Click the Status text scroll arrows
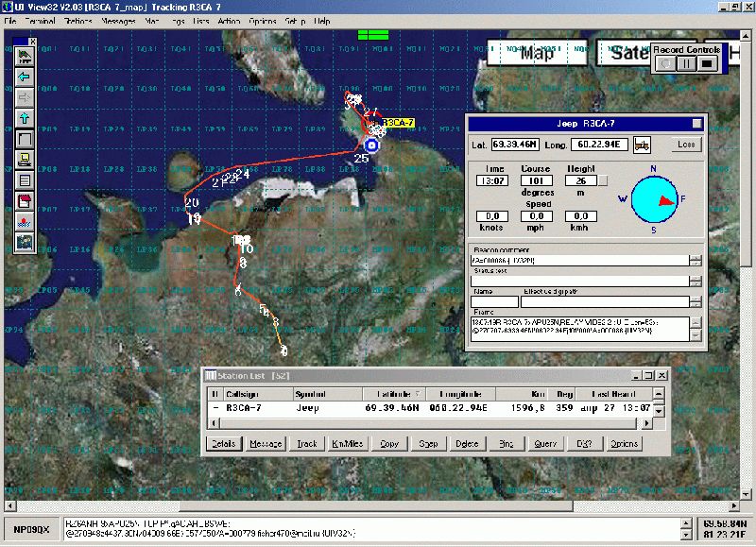Viewport: 756px width, 547px height. point(696,281)
